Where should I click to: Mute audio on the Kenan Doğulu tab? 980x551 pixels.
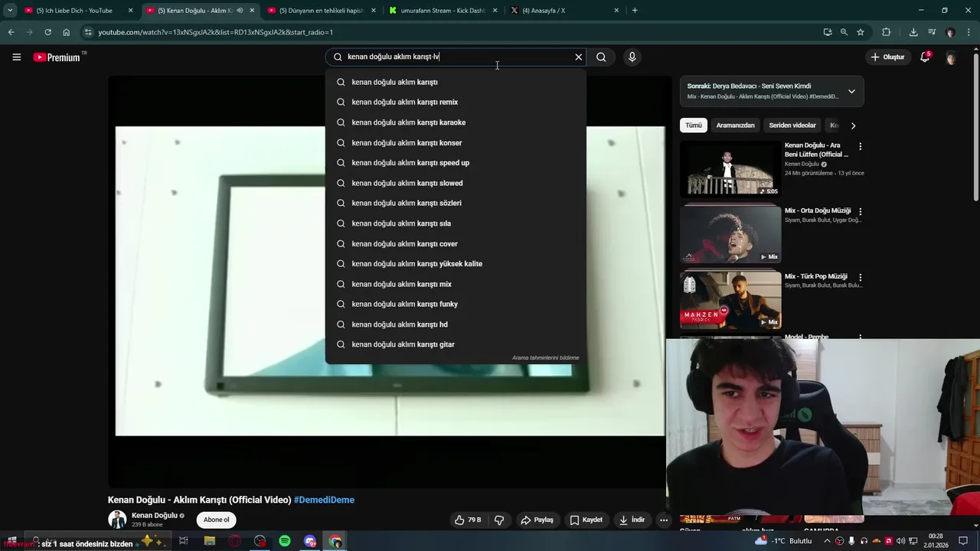[240, 11]
